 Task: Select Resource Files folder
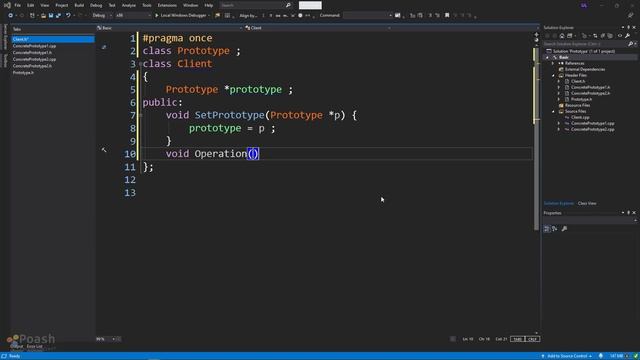pyautogui.click(x=577, y=105)
